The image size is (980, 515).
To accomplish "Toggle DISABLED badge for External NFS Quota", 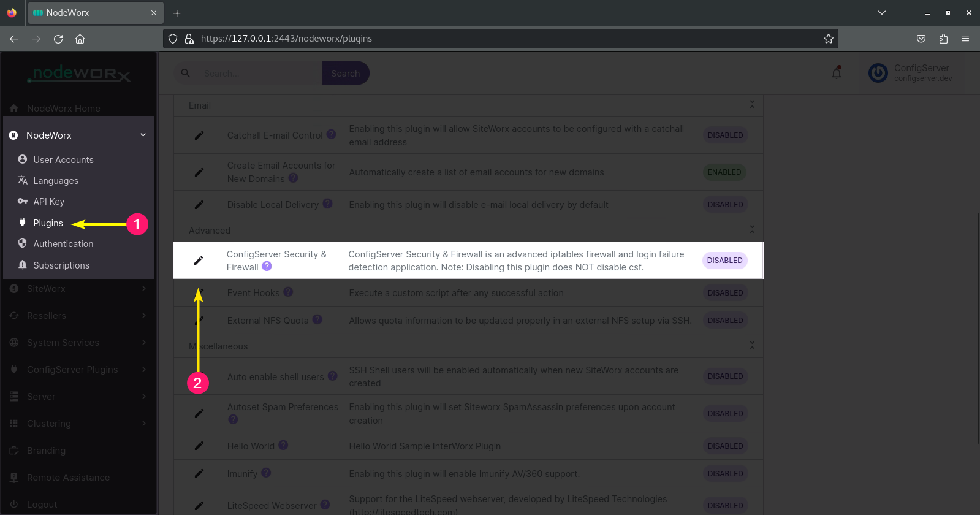I will pyautogui.click(x=725, y=321).
